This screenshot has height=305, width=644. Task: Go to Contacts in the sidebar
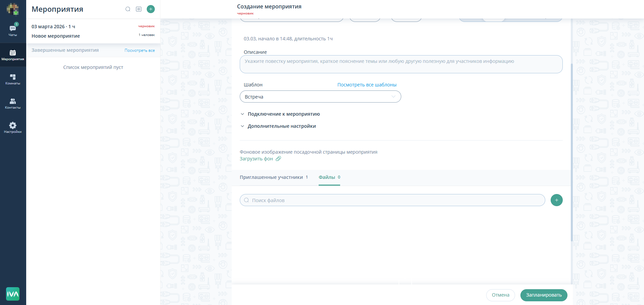[13, 103]
